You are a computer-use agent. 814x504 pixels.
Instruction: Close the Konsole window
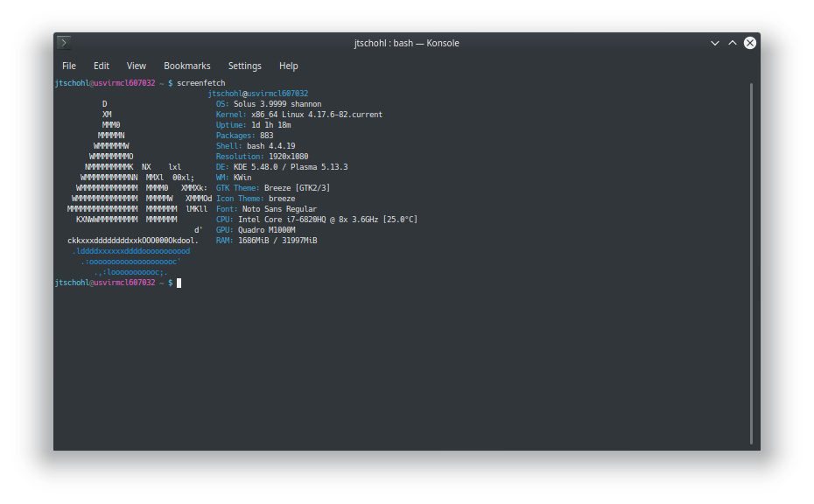750,43
